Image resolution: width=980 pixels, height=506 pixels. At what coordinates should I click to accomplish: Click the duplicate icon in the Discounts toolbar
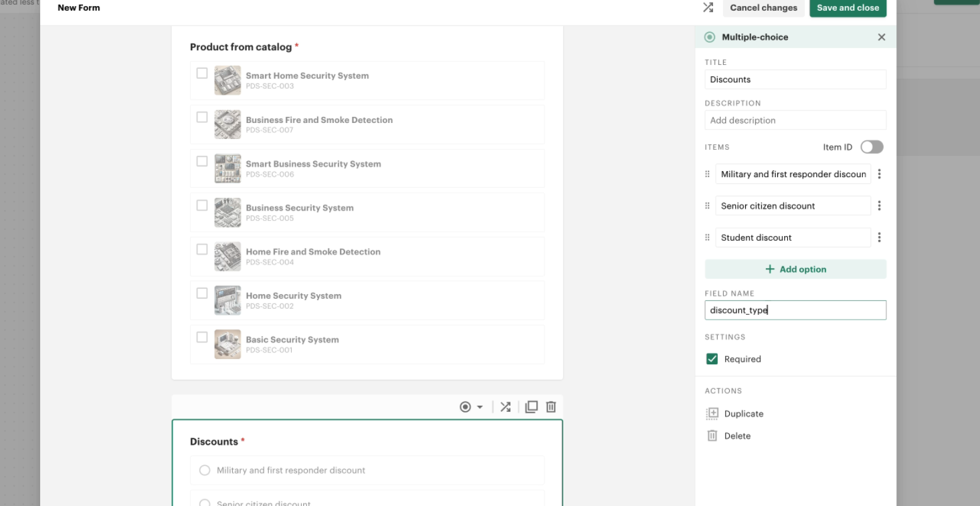(531, 407)
